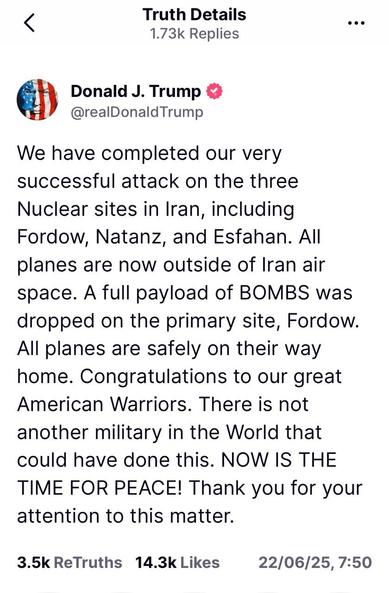
Task: Tap the red verified checkmark badge
Action: (x=215, y=92)
